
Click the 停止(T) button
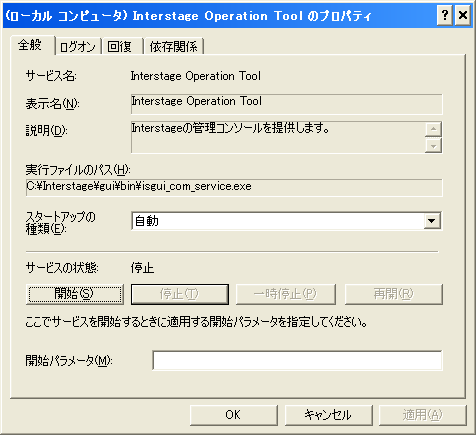pos(180,294)
